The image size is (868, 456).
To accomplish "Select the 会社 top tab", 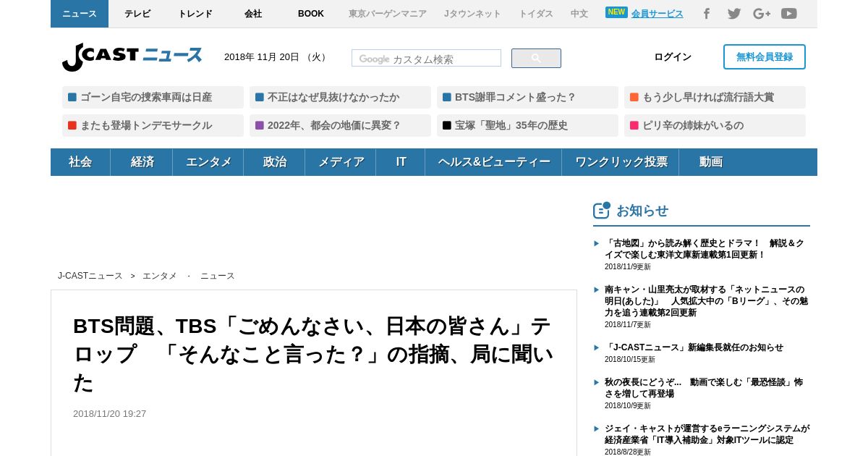I will [x=253, y=14].
